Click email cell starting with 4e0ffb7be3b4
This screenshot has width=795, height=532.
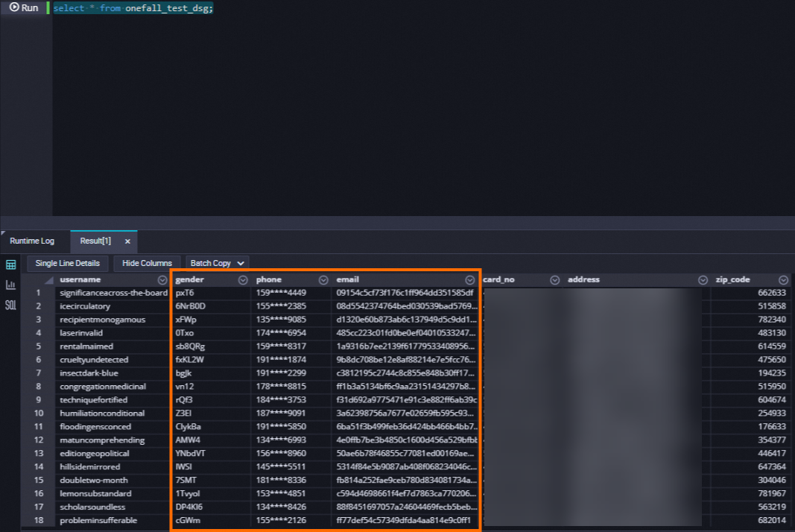(407, 440)
